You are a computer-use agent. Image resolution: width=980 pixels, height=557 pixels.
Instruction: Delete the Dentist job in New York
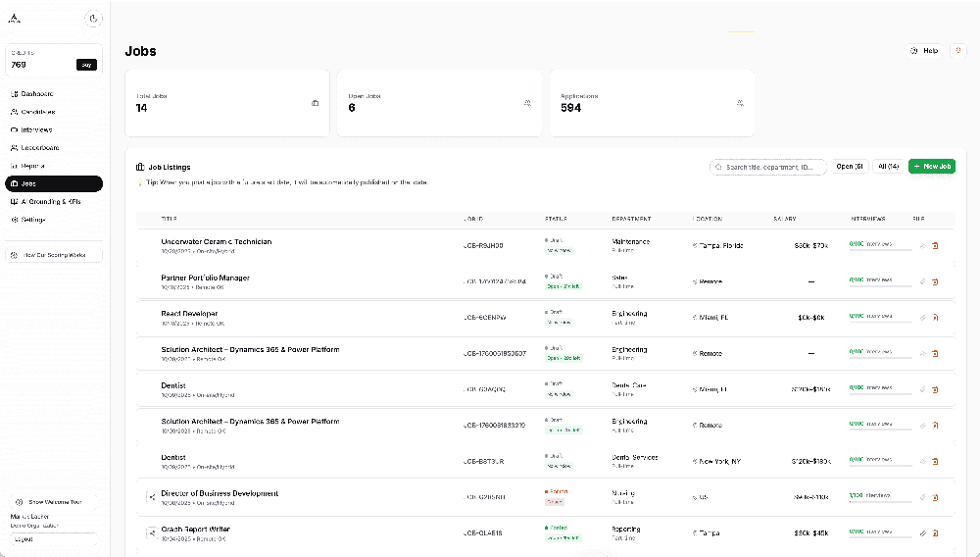tap(936, 461)
